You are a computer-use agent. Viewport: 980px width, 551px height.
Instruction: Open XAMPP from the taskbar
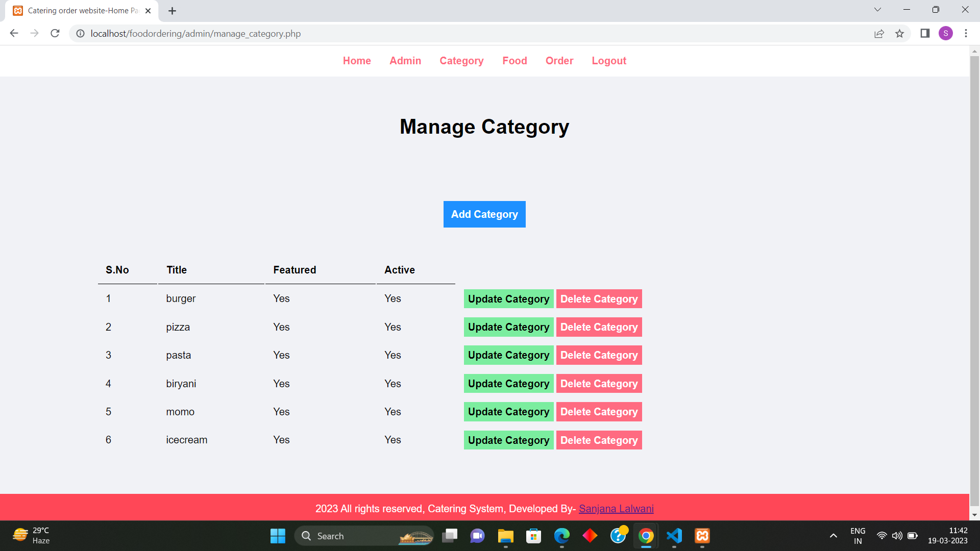pos(702,536)
